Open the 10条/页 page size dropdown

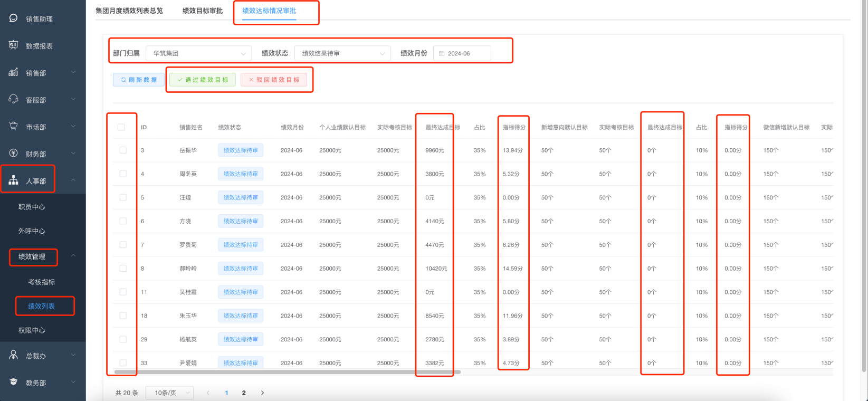pyautogui.click(x=169, y=393)
